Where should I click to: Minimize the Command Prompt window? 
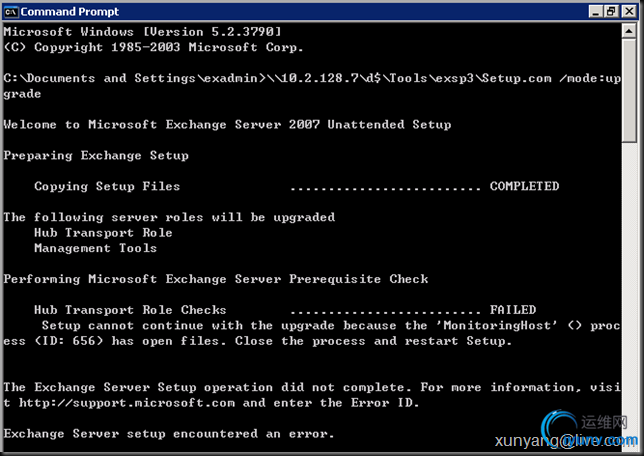pos(596,12)
